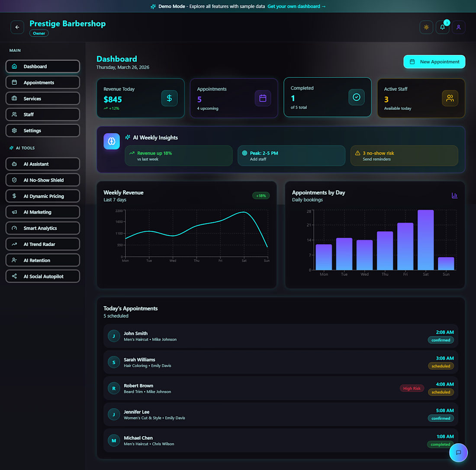
Task: Open Appointments in sidebar
Action: pos(42,82)
